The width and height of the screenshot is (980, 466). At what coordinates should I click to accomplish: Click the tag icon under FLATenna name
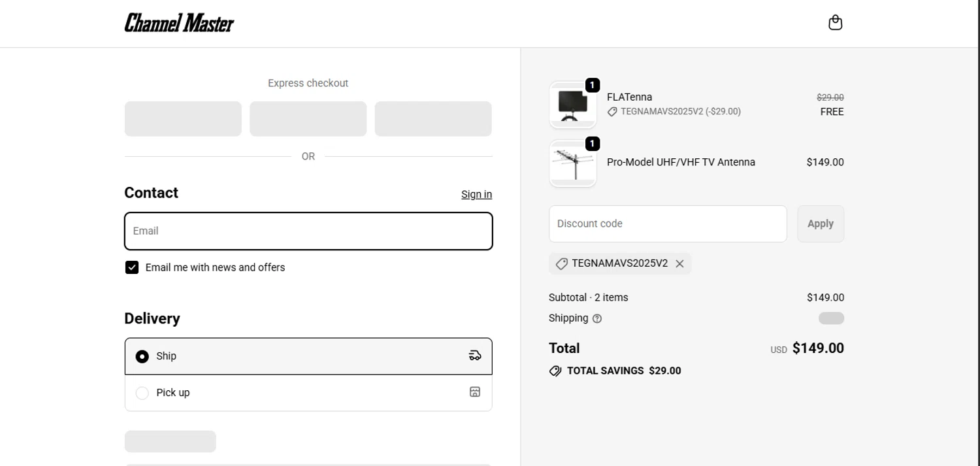click(612, 112)
